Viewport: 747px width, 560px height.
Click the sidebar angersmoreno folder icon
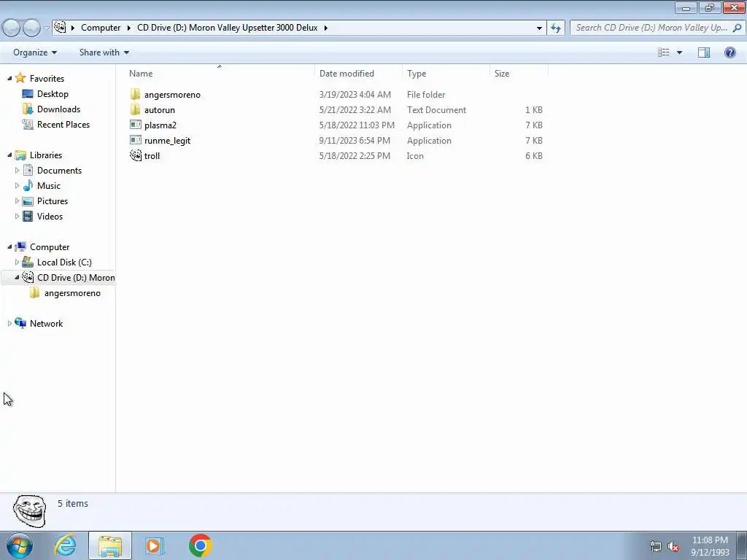click(34, 292)
